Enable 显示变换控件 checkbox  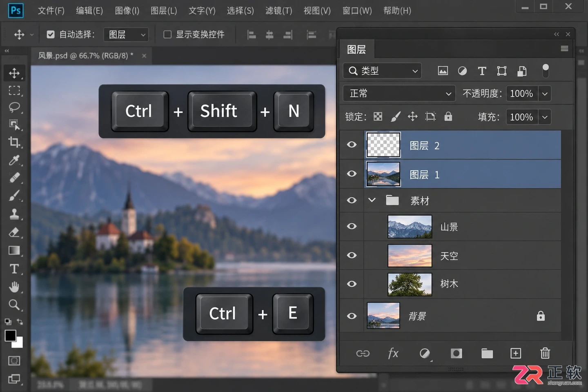click(167, 35)
